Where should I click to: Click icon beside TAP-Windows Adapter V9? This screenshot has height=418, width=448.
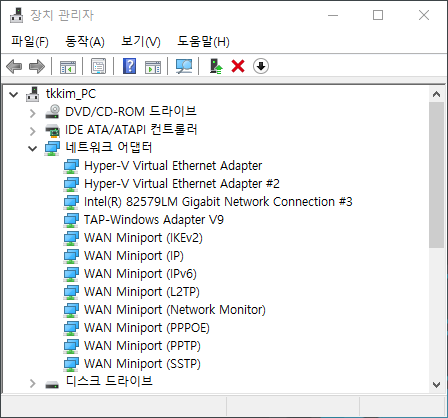click(x=71, y=220)
